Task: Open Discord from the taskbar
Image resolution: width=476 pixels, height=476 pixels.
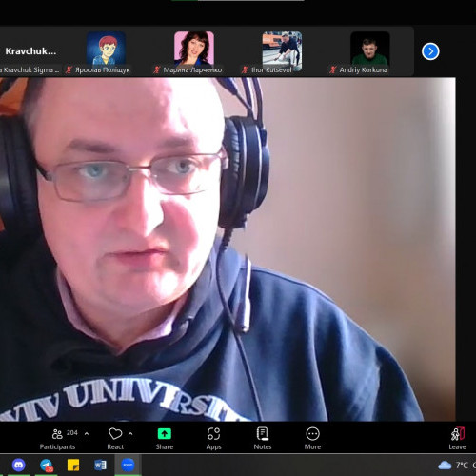Action: click(19, 466)
